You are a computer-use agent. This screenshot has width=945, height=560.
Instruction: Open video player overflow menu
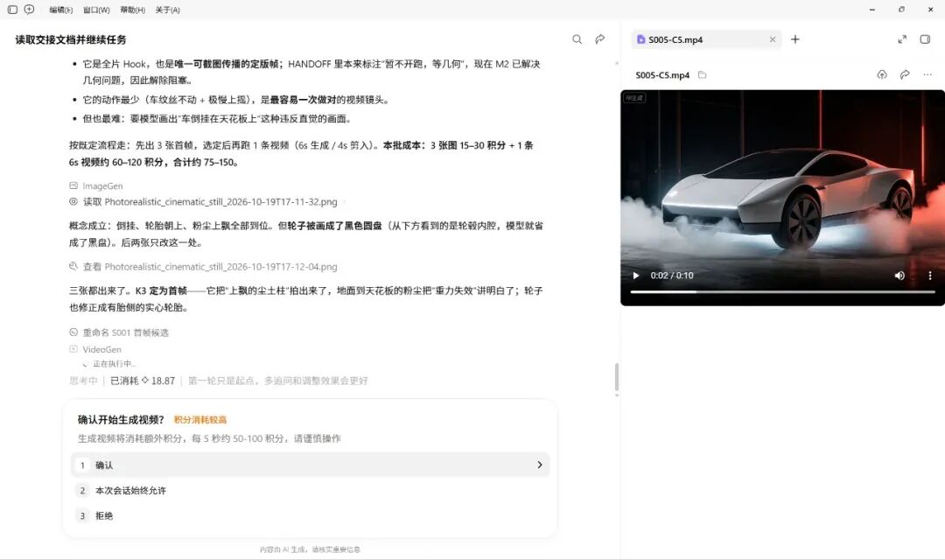click(930, 276)
